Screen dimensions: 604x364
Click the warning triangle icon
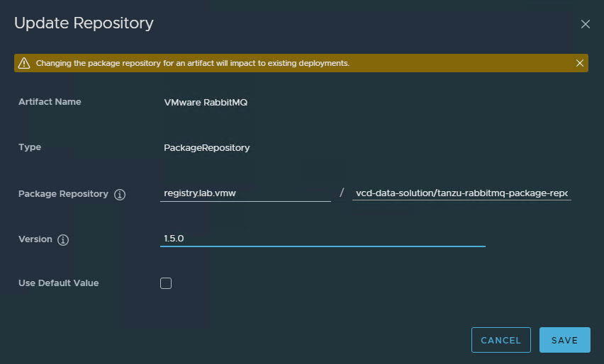(24, 63)
